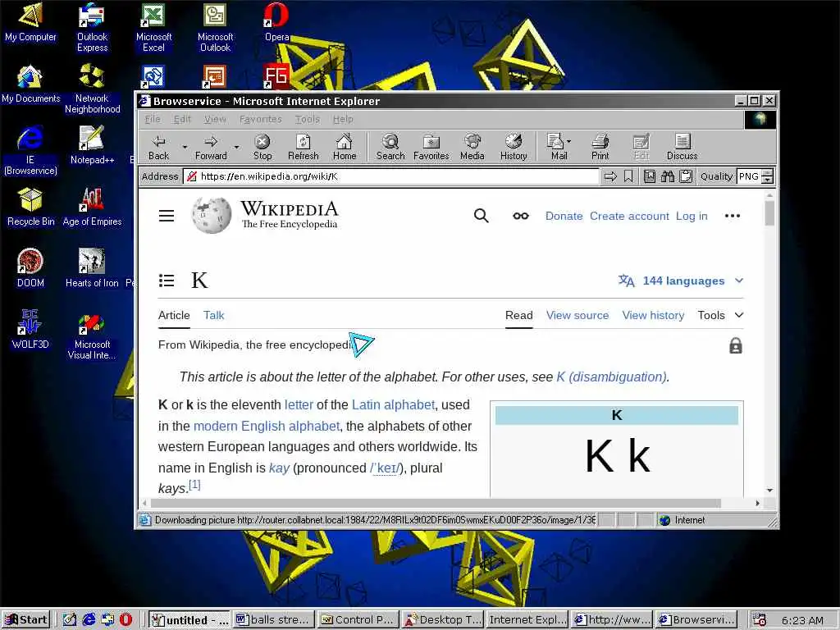Open Wikipedia hamburger main menu
This screenshot has height=630, width=840.
pyautogui.click(x=167, y=216)
